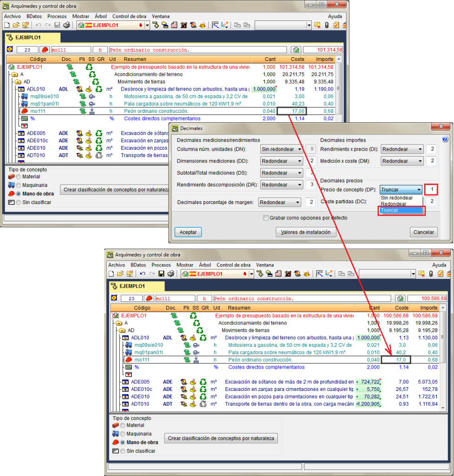The height and width of the screenshot is (476, 454).
Task: Click red helmet icon beside mo111 field, bottom window
Action: tap(149, 298)
